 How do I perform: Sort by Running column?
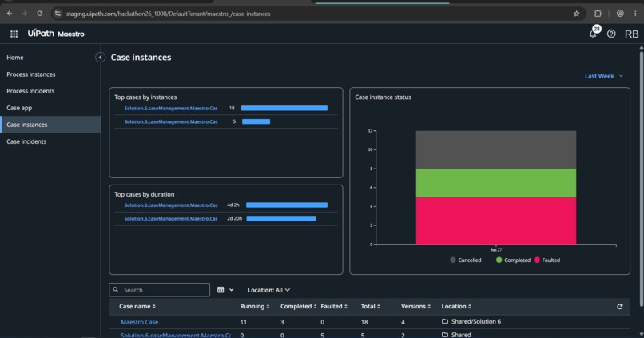(255, 306)
